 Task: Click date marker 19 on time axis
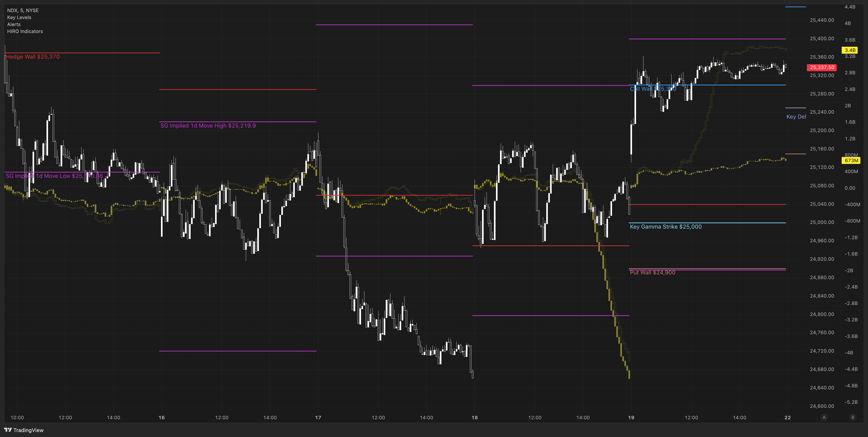[x=631, y=417]
